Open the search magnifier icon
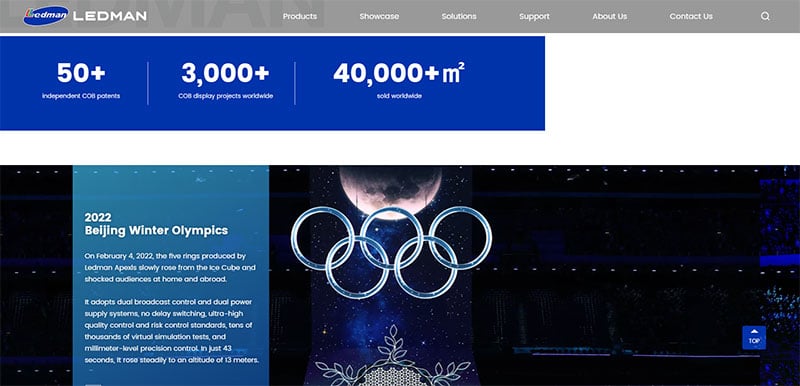 (765, 16)
